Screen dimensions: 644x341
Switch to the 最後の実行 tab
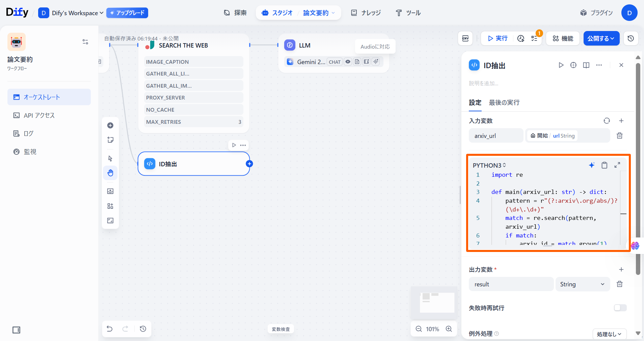[x=504, y=103]
